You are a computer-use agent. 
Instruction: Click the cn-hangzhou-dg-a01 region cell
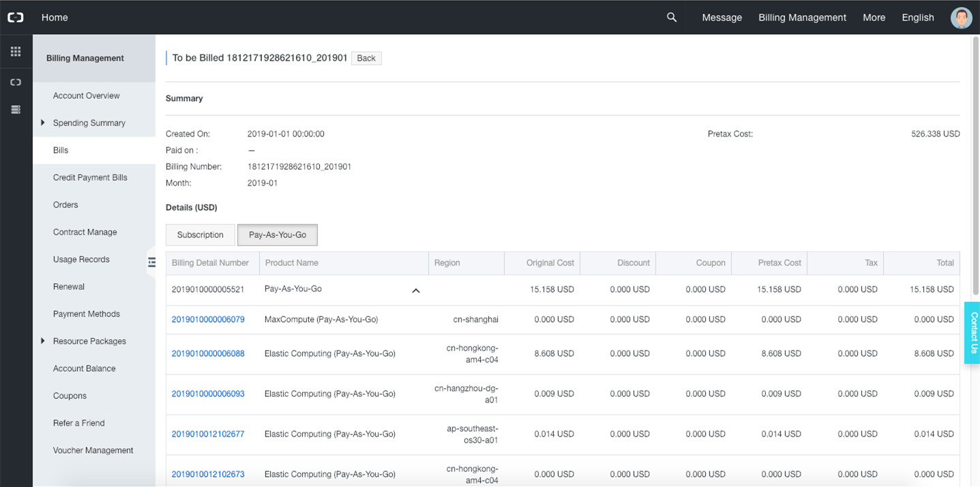click(x=466, y=394)
